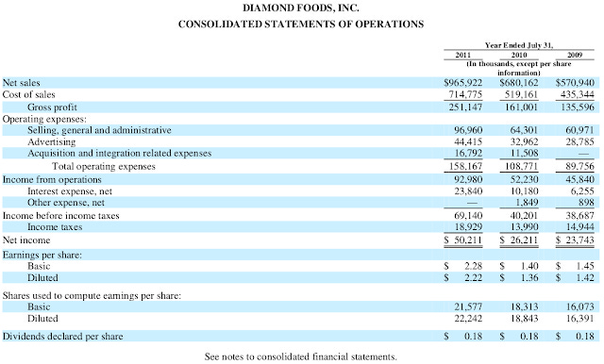
Task: Select basic shares 21,577
Action: click(x=468, y=307)
